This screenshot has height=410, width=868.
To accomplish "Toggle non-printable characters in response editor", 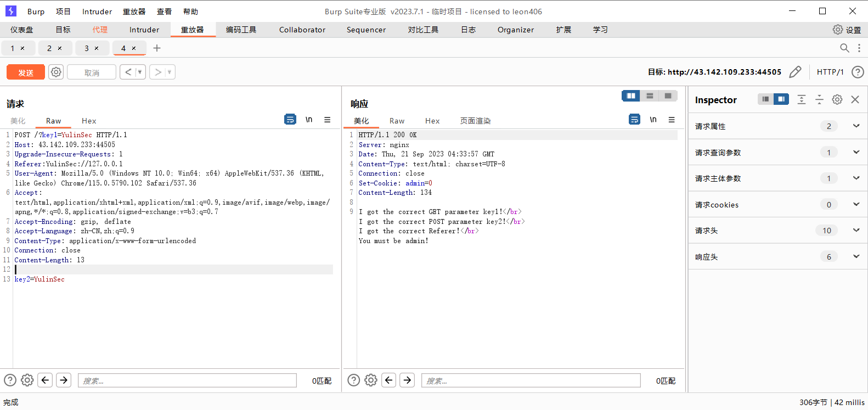I will 653,119.
